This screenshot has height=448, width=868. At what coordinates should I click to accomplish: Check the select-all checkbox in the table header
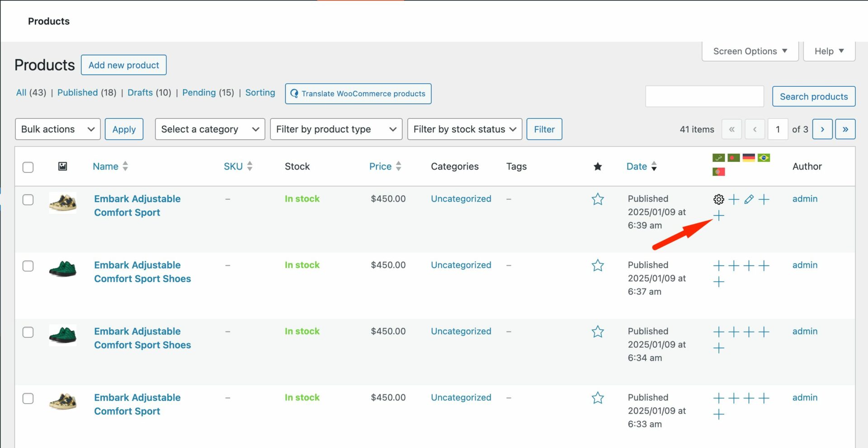(28, 167)
